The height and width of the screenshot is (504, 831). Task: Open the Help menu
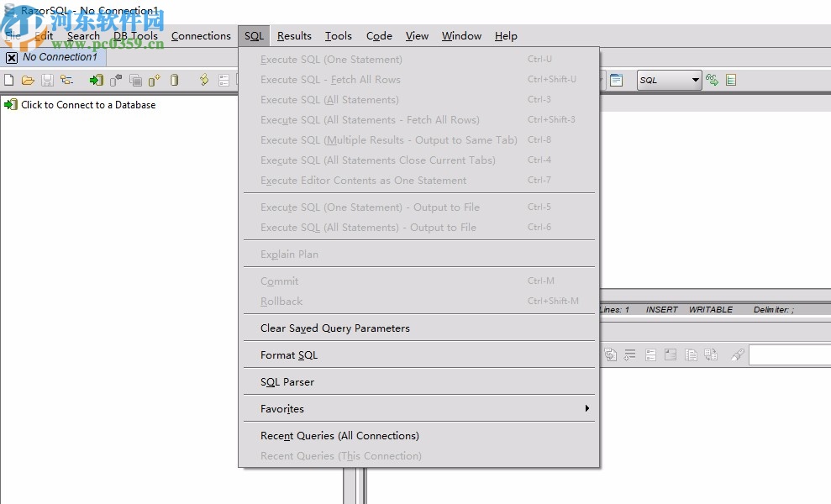pos(506,35)
